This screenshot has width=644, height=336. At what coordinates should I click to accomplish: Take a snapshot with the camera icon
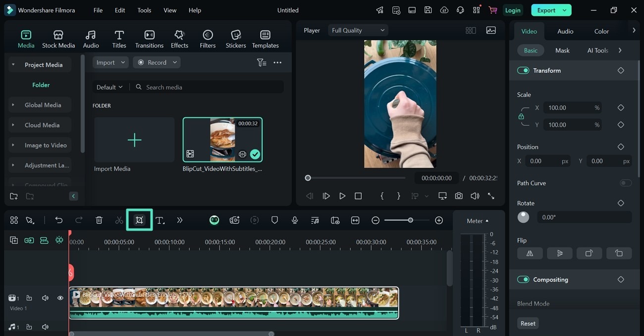(459, 196)
